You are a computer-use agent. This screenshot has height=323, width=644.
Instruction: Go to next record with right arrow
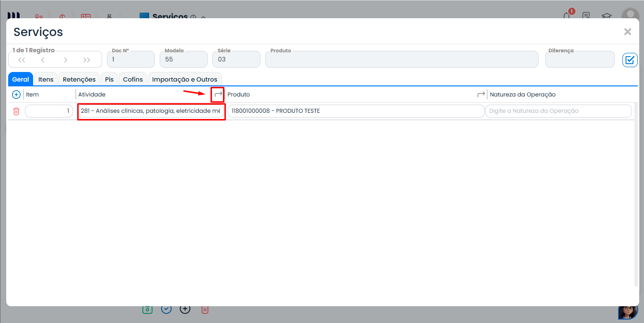[x=65, y=60]
